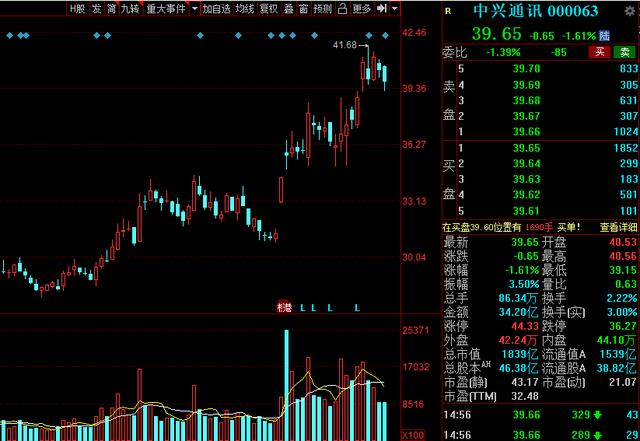This screenshot has height=441, width=640.
Task: Open settings gear in quote panel
Action: pyautogui.click(x=630, y=11)
